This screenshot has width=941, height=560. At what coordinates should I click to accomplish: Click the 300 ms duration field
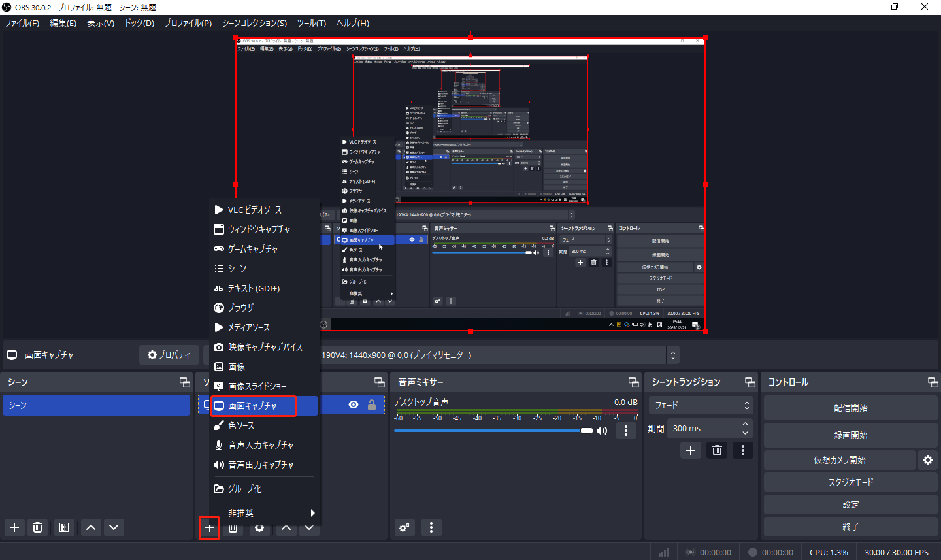[704, 429]
